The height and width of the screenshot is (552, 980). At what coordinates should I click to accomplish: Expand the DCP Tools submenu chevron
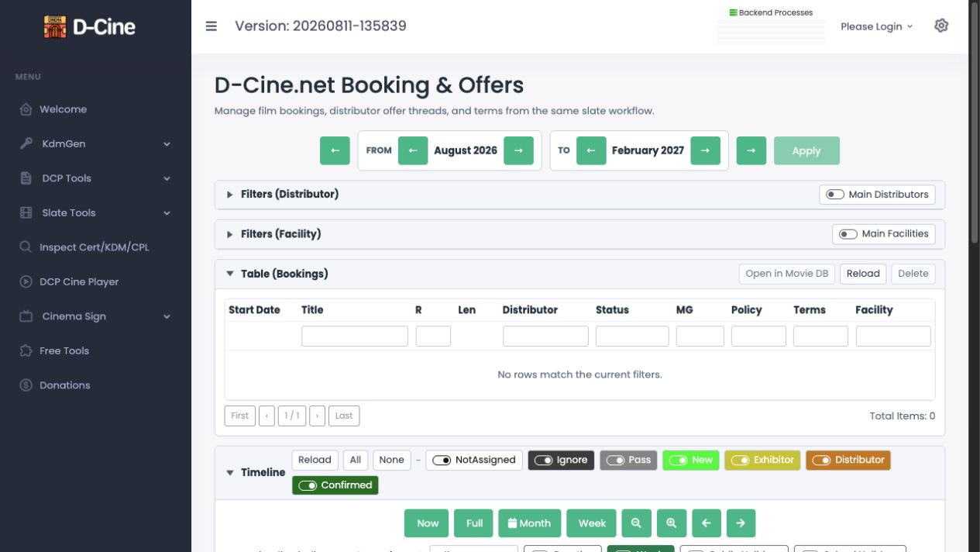pos(167,178)
